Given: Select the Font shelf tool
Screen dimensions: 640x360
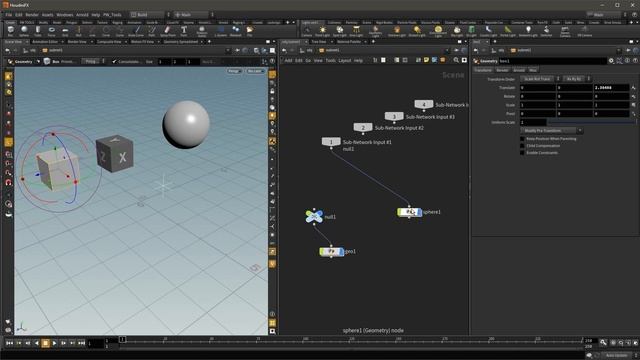Looking at the screenshot, I should [x=184, y=31].
